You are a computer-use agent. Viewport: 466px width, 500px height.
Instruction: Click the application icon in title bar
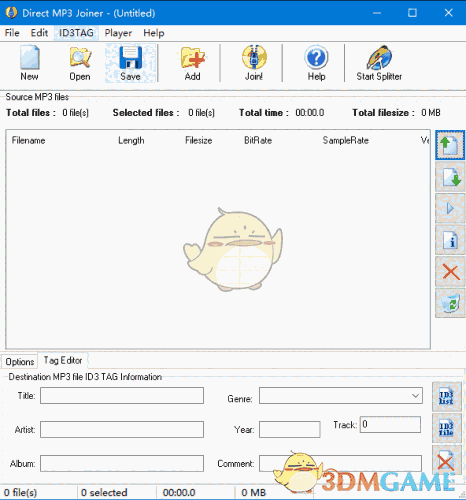pyautogui.click(x=11, y=13)
